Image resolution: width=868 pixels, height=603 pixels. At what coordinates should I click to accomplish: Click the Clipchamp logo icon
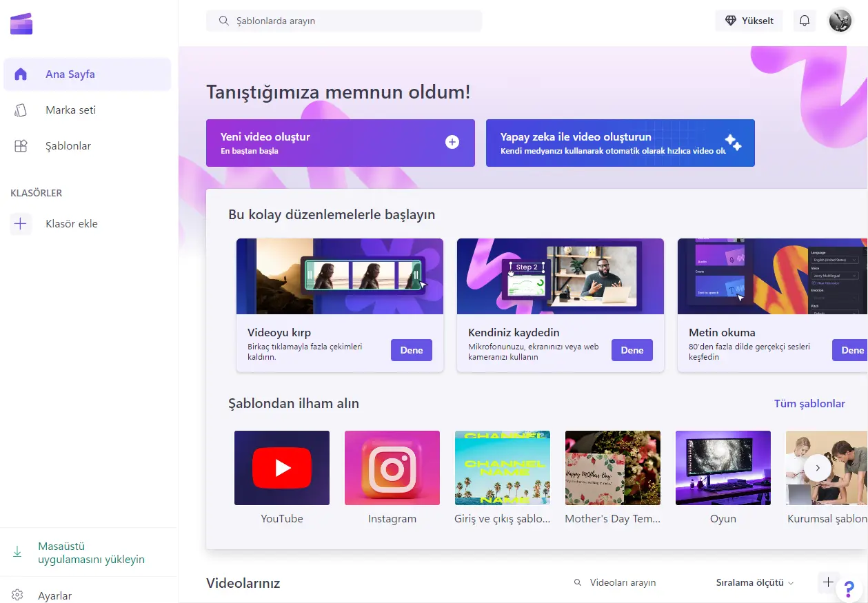tap(21, 23)
